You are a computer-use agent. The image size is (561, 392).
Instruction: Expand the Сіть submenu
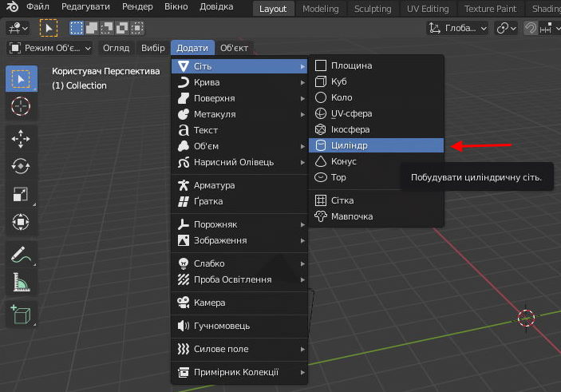coord(239,66)
